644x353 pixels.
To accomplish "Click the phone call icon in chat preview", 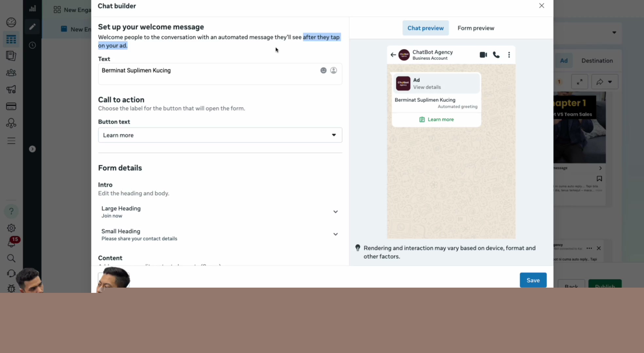I will click(496, 55).
